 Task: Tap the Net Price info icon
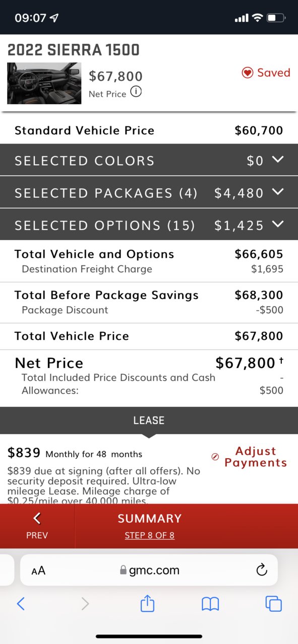[x=136, y=92]
